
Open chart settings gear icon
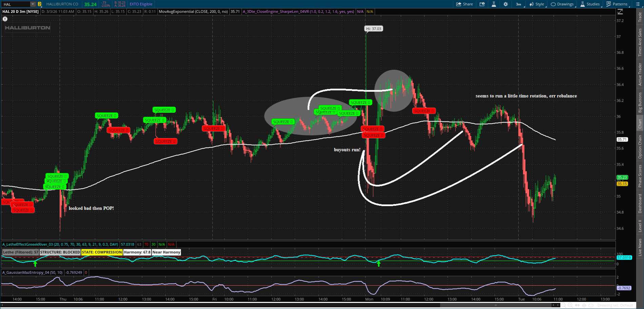(x=505, y=4)
